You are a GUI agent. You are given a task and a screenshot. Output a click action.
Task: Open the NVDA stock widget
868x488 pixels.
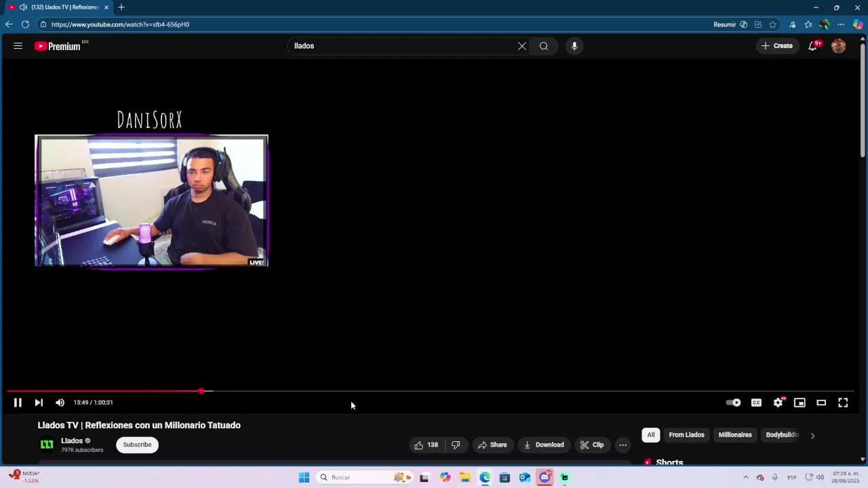[24, 477]
